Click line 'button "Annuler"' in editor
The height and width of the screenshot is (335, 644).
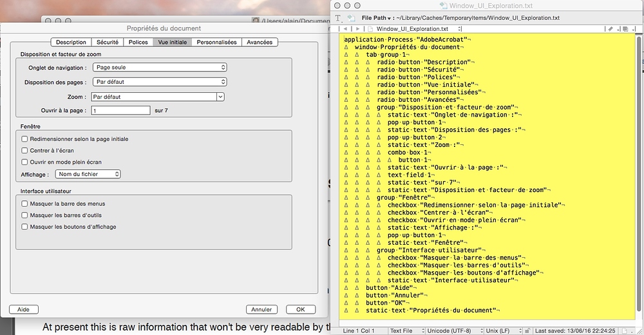(x=396, y=295)
